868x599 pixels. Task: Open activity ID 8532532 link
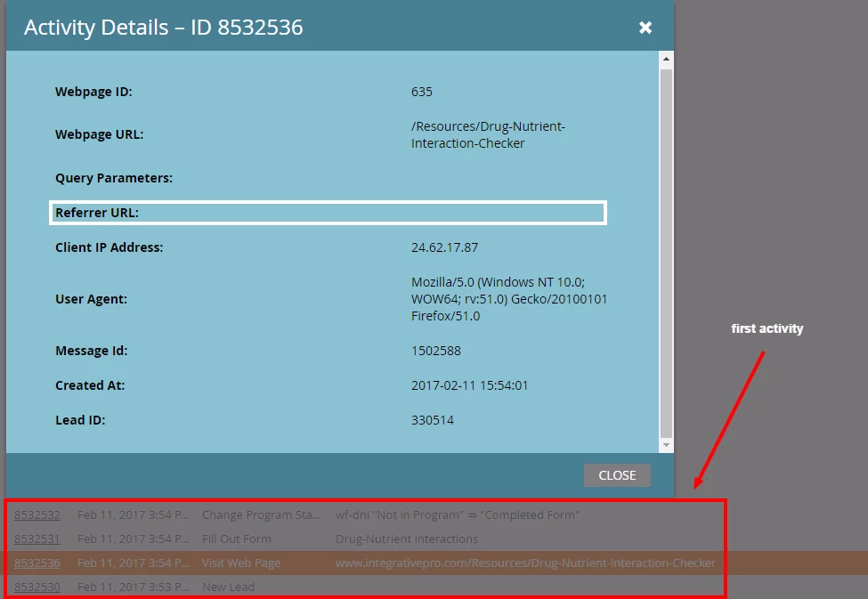click(37, 514)
